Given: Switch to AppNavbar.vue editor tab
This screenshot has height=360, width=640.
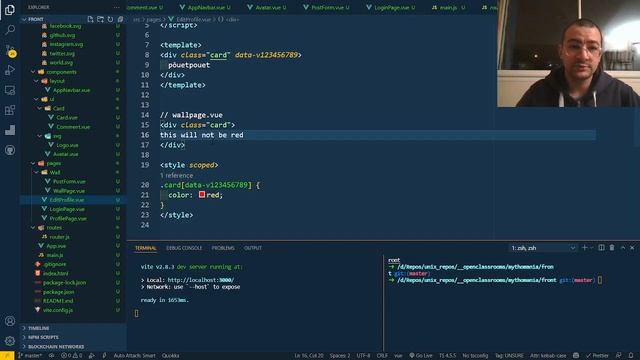Looking at the screenshot, I should click(x=205, y=7).
